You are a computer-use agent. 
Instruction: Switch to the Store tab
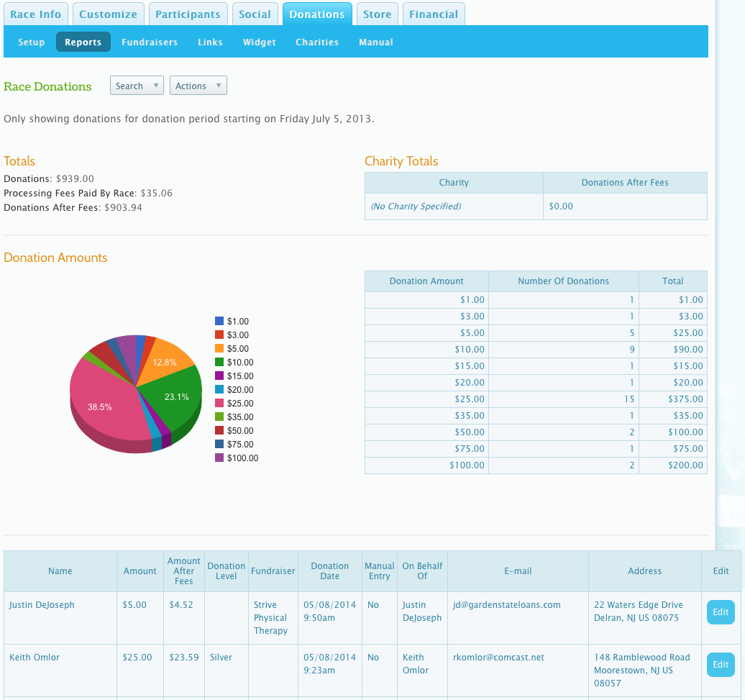pos(377,14)
